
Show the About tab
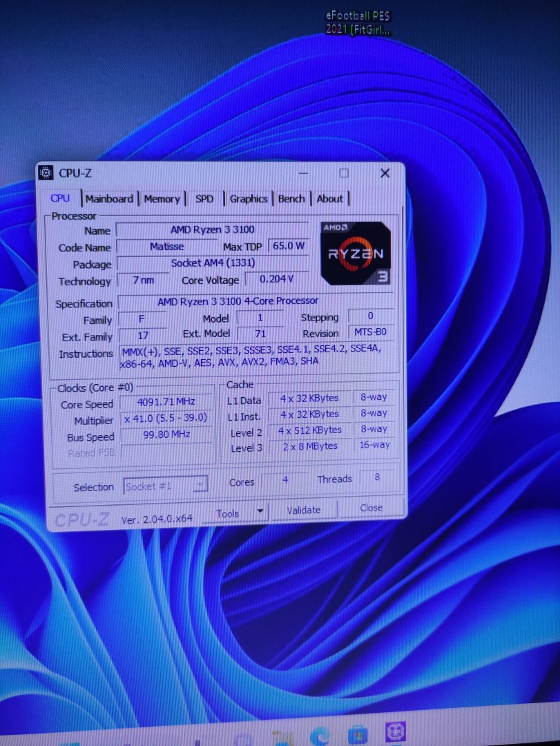330,199
